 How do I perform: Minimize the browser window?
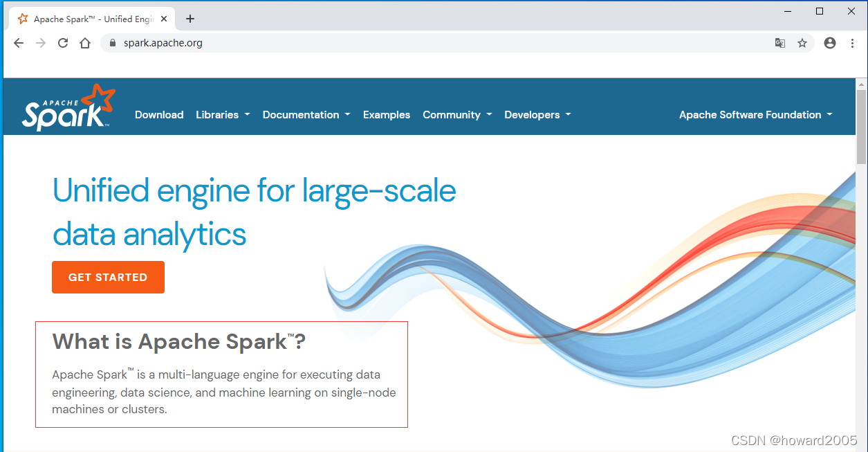coord(787,11)
